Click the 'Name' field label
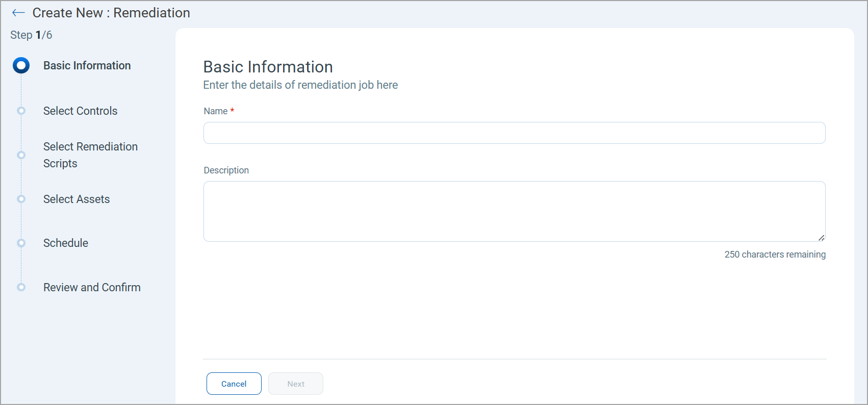Viewport: 868px width, 405px height. coord(216,111)
